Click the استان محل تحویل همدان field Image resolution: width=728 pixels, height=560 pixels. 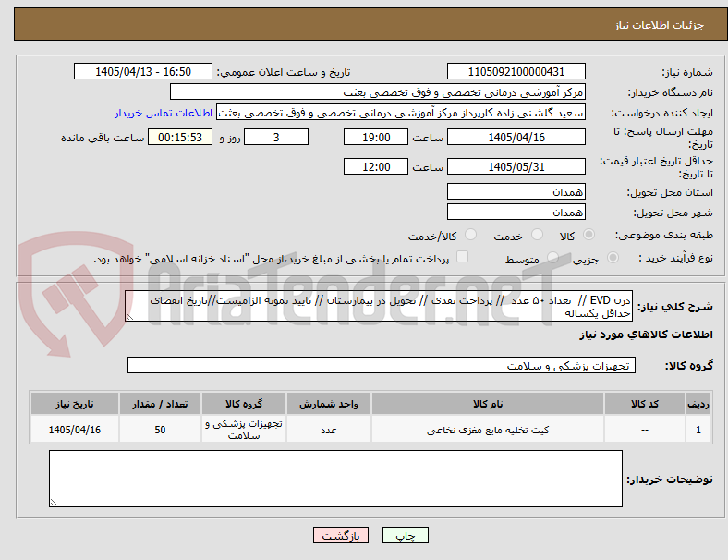(516, 192)
